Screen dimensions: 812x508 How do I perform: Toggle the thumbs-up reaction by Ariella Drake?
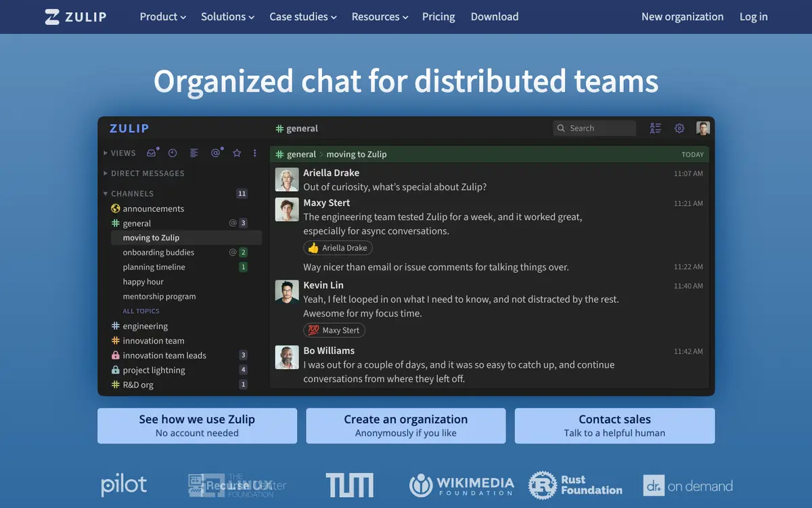338,248
